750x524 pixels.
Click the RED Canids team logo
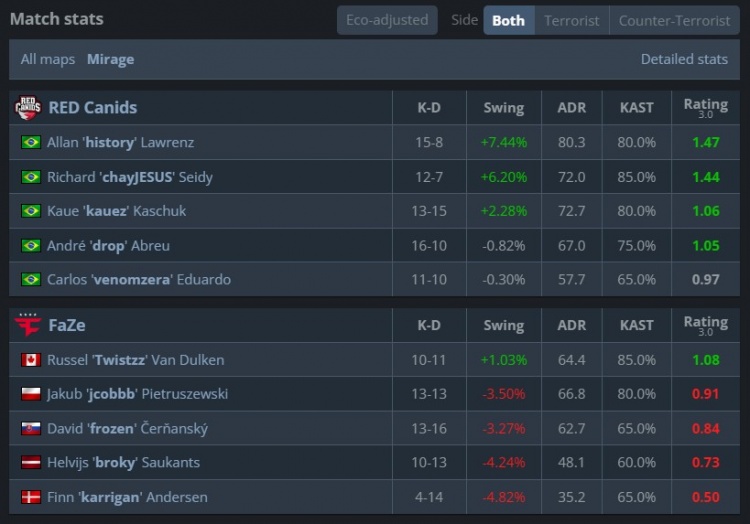(x=28, y=108)
